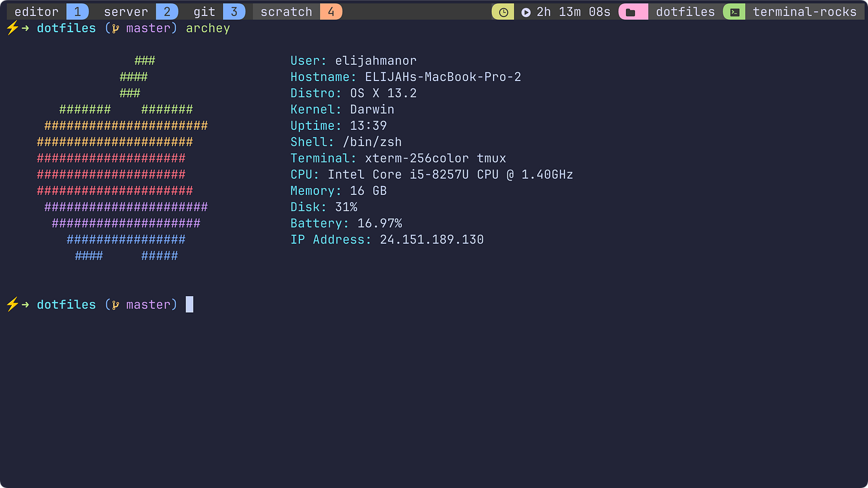Click the green terminal icon in status bar
Screen dimensions: 868x488
pos(735,12)
